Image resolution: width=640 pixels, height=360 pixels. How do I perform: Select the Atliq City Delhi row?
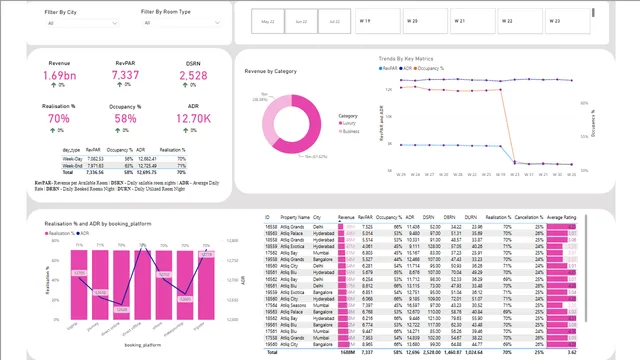(420, 266)
